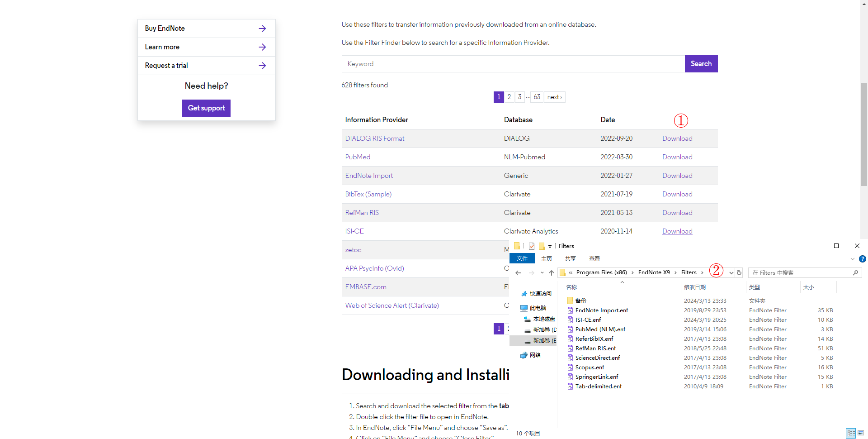Click the folder icon in the address bar

click(562, 272)
